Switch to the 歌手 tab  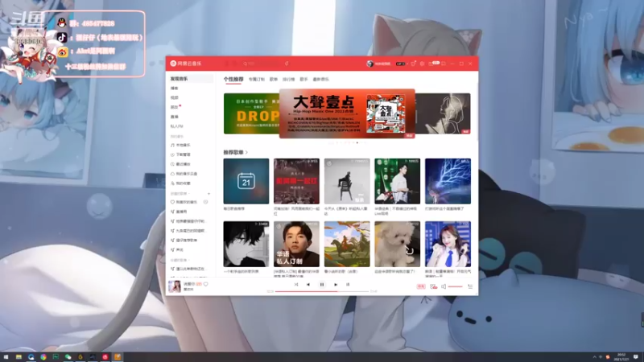point(304,79)
